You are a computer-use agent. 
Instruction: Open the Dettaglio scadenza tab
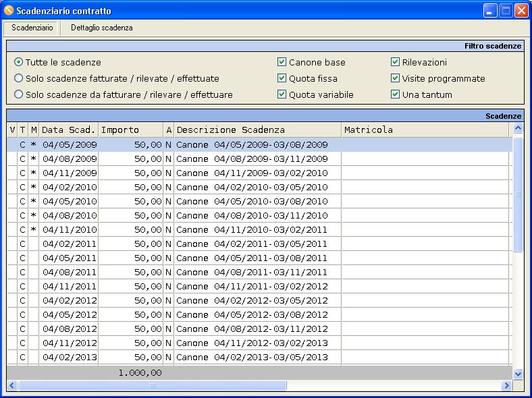pyautogui.click(x=101, y=28)
